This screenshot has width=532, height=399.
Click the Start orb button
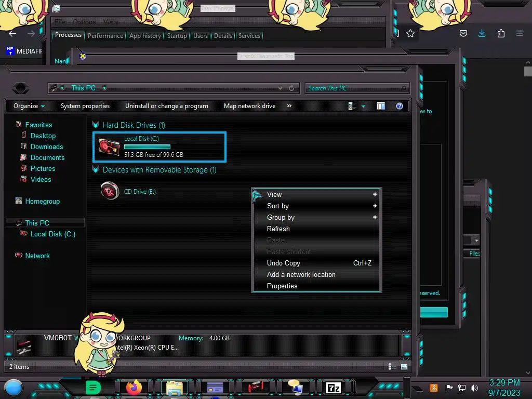pos(14,389)
